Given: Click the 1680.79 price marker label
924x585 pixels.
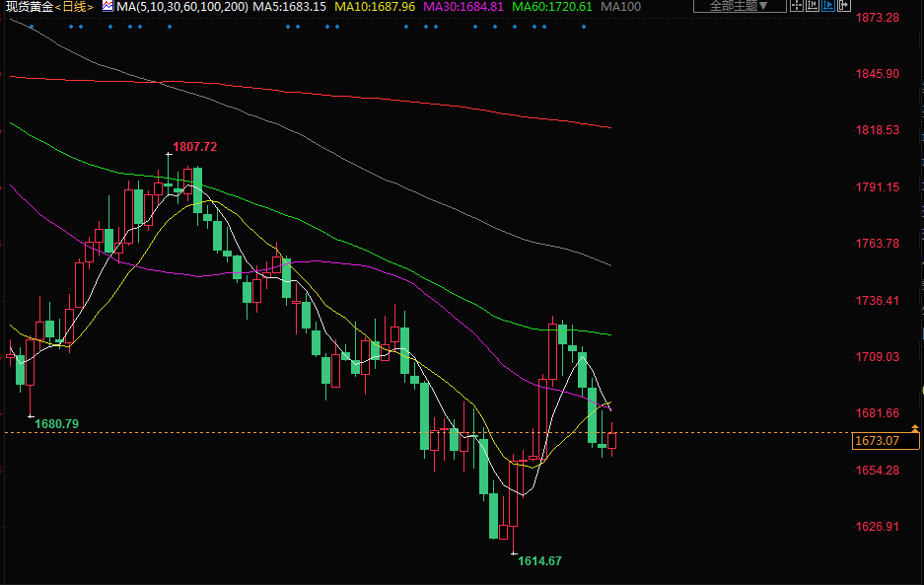Looking at the screenshot, I should (x=56, y=423).
